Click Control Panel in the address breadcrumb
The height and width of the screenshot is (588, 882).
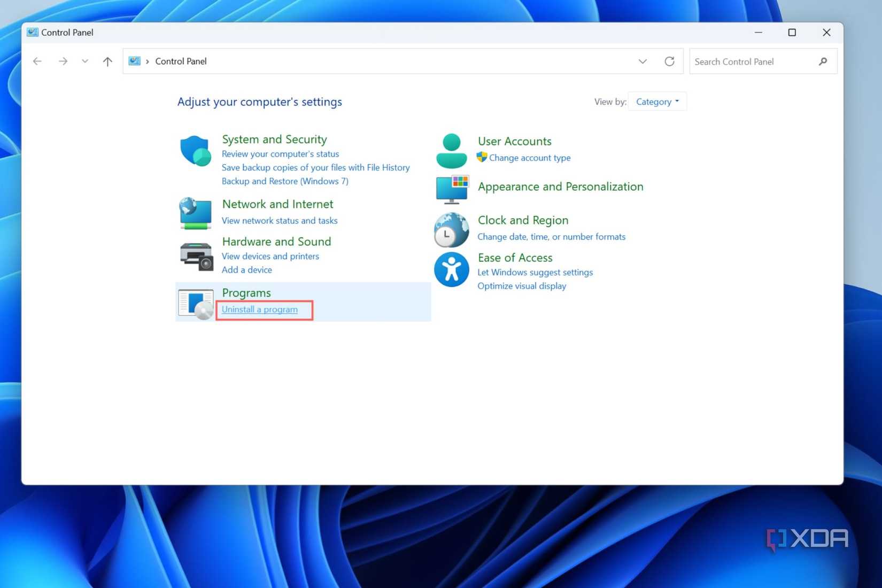tap(181, 61)
